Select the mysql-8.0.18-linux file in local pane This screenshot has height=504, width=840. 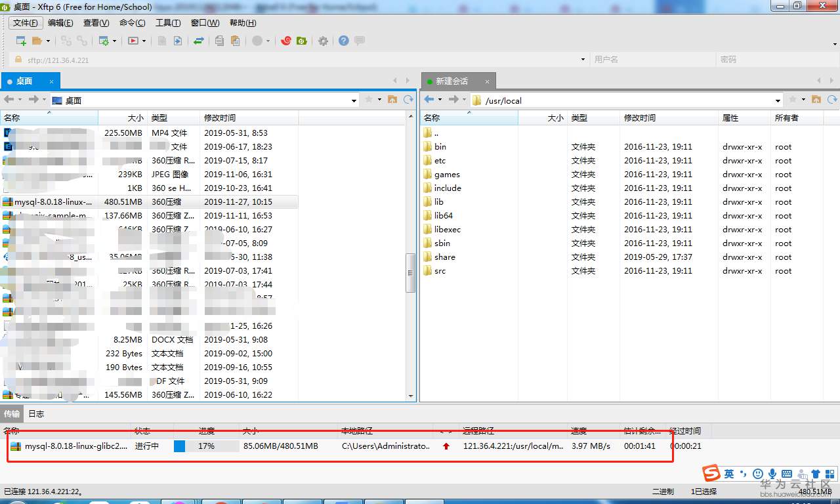(x=150, y=202)
